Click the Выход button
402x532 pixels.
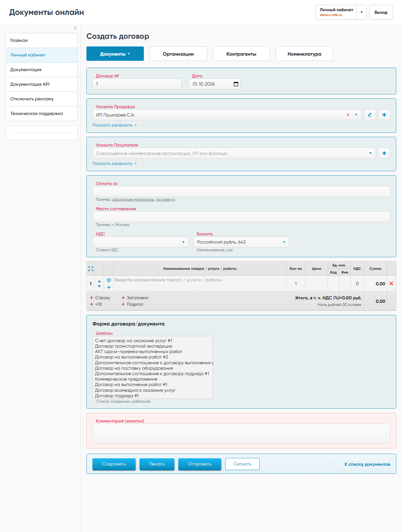(x=381, y=12)
